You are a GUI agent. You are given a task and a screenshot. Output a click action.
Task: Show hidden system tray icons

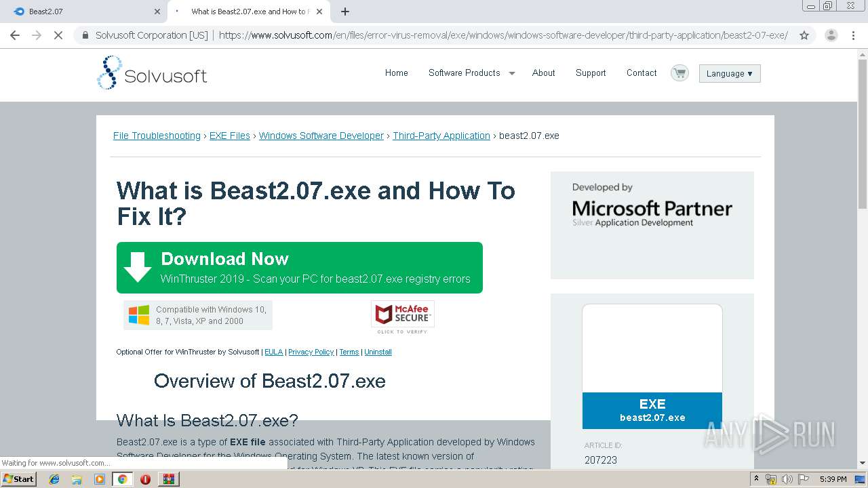point(756,479)
